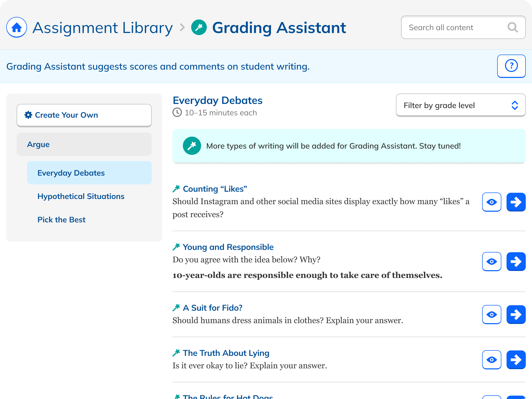Viewport: 532px width, 399px height.
Task: Assign A Suit for Fido with arrow
Action: point(516,315)
